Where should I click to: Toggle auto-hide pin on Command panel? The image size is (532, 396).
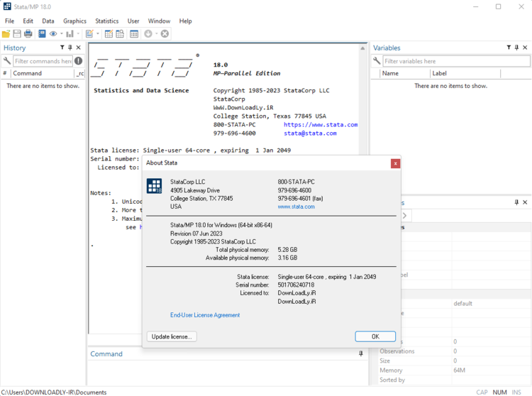pyautogui.click(x=360, y=353)
